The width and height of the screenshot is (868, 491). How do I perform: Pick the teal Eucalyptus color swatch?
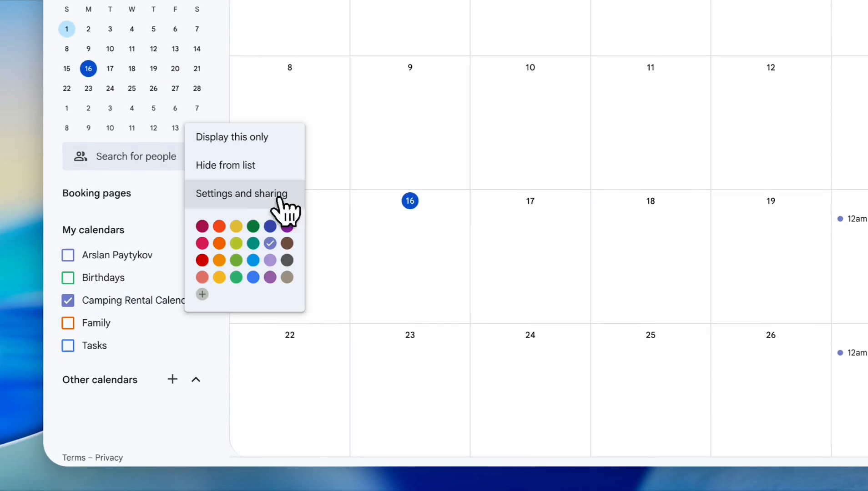click(253, 243)
